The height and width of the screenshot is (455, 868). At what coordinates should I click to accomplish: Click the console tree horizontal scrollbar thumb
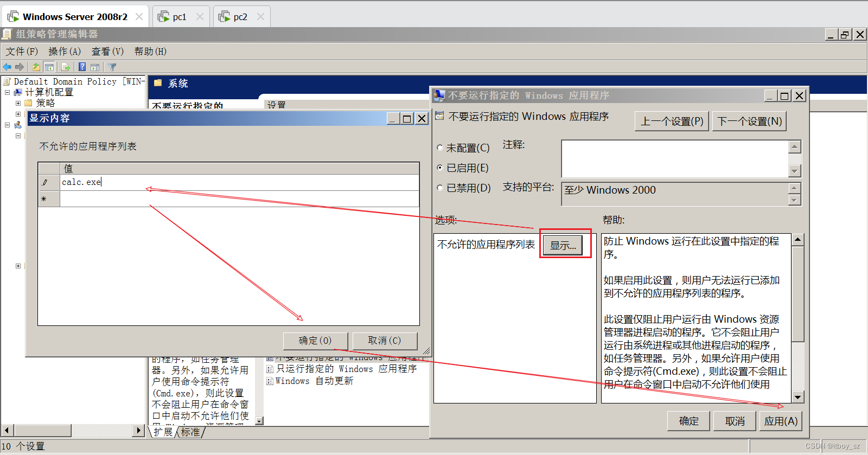tap(42, 431)
